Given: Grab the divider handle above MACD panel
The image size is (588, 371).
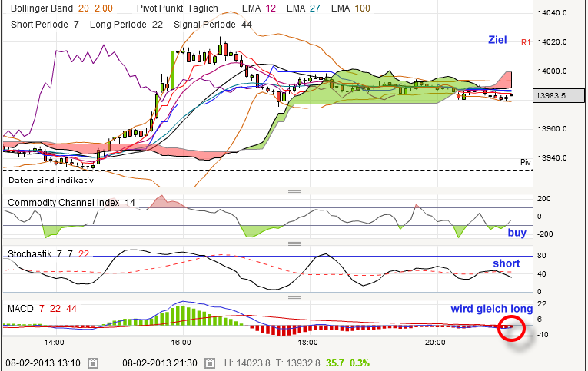Looking at the screenshot, I should pos(294,298).
